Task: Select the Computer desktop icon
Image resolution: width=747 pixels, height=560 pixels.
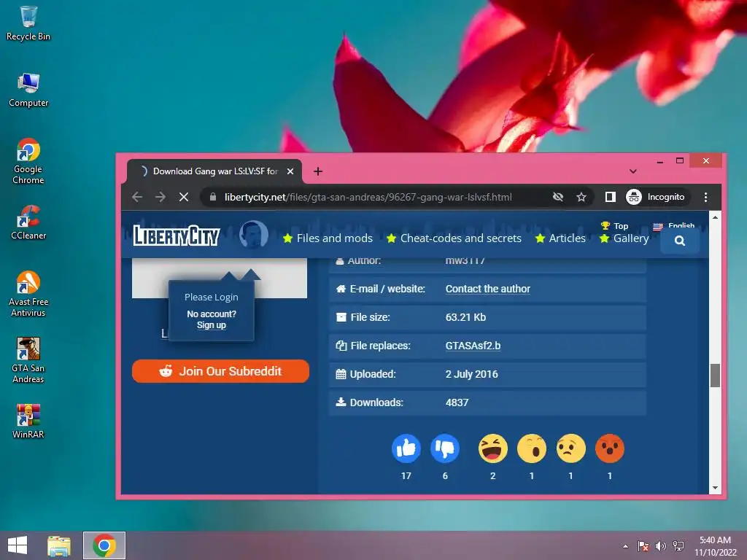Action: [x=28, y=90]
